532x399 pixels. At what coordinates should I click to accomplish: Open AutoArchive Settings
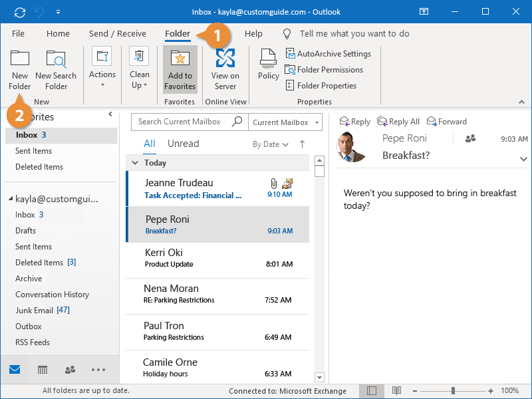(x=329, y=54)
